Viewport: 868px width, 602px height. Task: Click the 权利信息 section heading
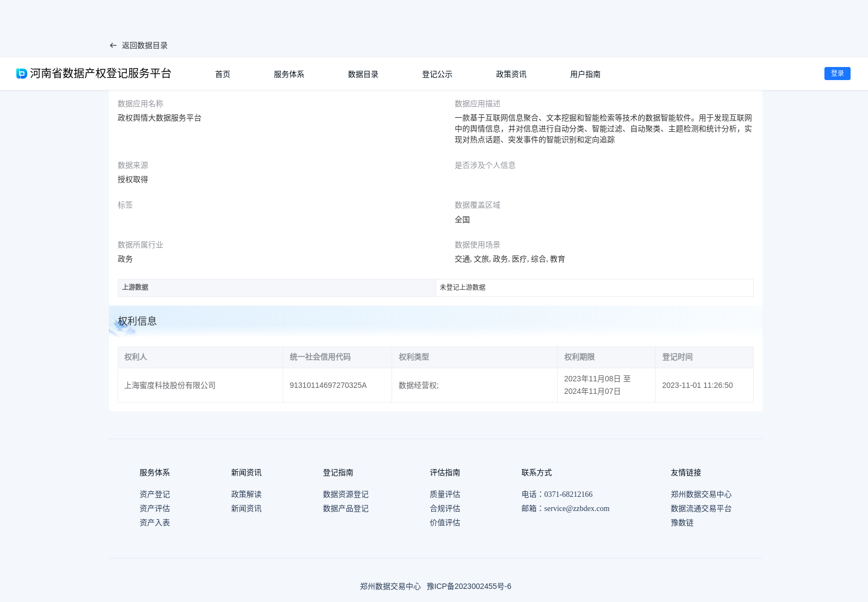click(137, 321)
